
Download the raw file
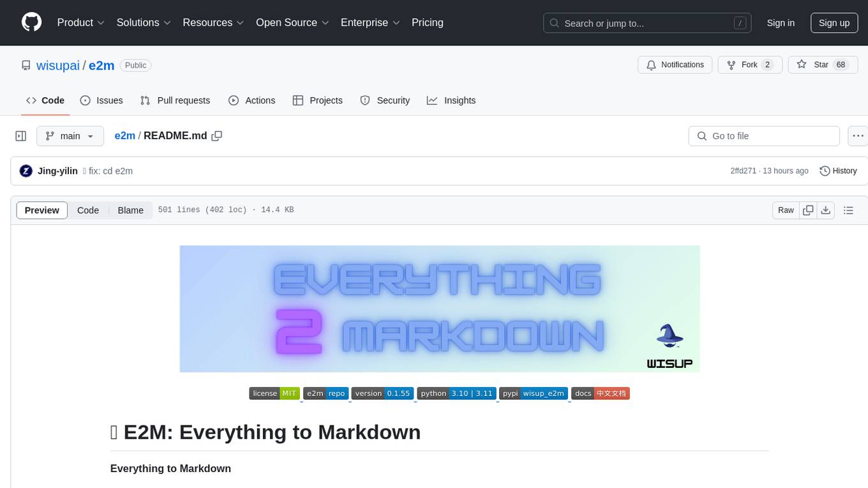pyautogui.click(x=826, y=210)
